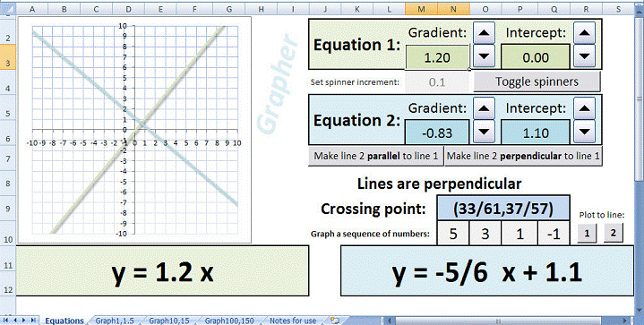The image size is (644, 325).
Task: Decrease Equation 2 gradient with down spinner
Action: 484,132
